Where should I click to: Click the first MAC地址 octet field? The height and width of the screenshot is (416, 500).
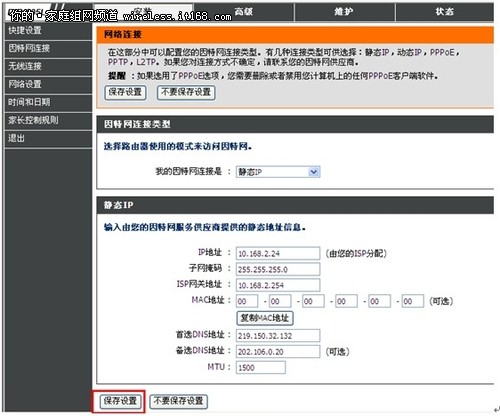tap(247, 301)
